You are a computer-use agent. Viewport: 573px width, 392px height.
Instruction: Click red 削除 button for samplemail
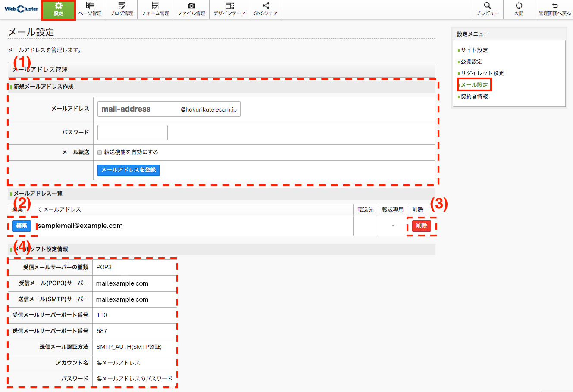click(421, 226)
